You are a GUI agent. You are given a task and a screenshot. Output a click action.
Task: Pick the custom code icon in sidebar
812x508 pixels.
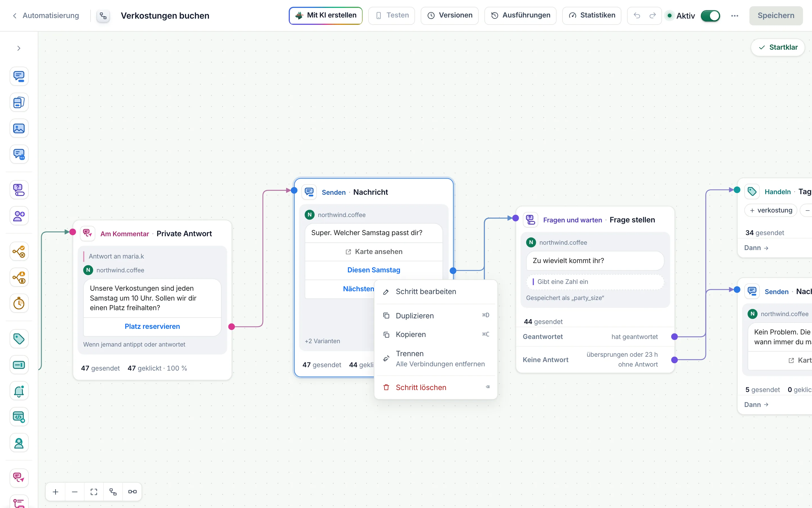point(19,417)
